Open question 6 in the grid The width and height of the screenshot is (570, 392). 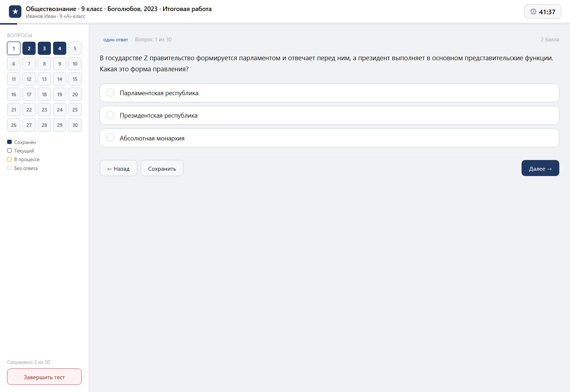coord(14,64)
